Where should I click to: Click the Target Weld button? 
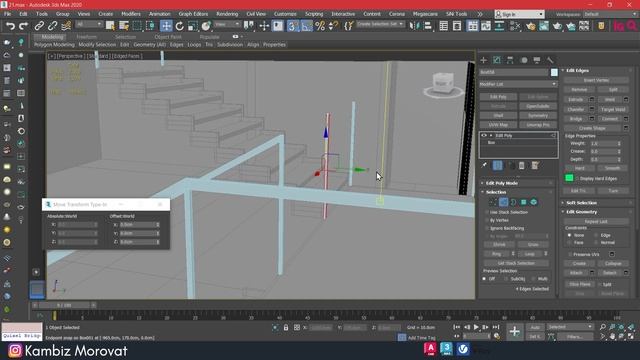coord(613,109)
